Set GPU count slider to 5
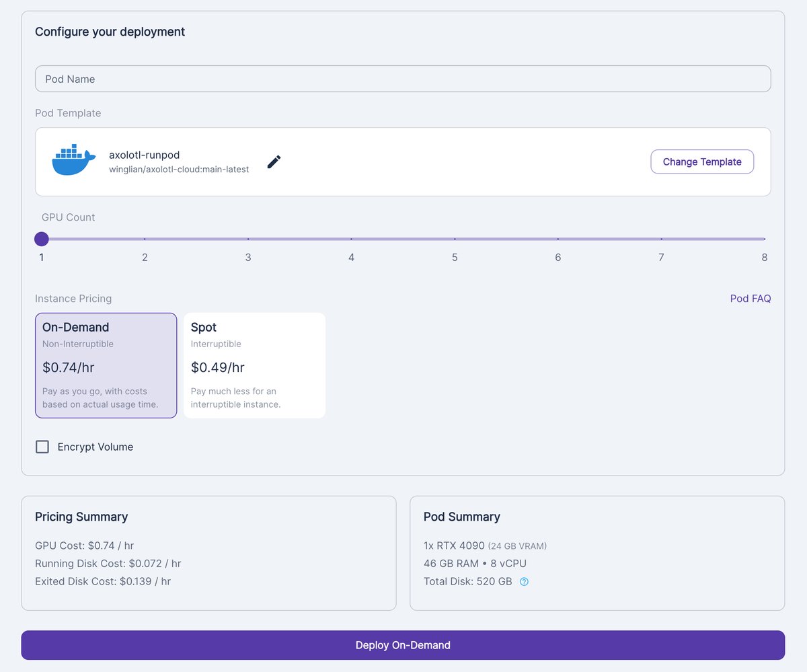Viewport: 807px width, 672px height. tap(455, 239)
